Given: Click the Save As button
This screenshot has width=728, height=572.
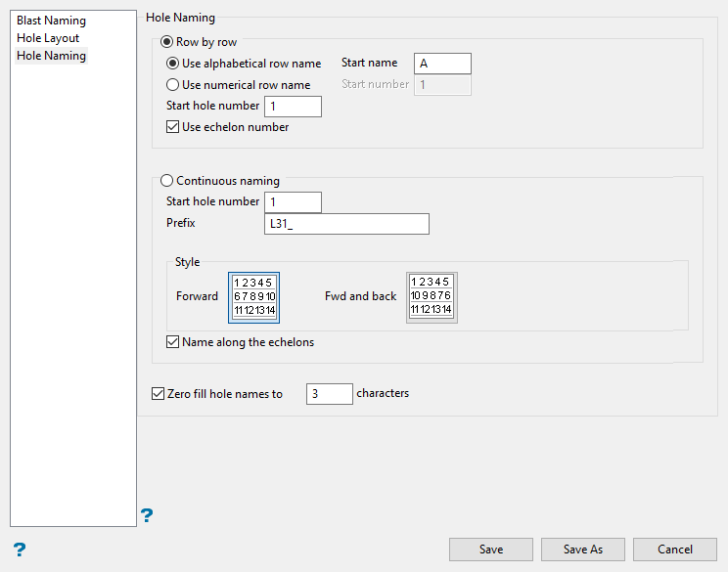Looking at the screenshot, I should pyautogui.click(x=583, y=550).
